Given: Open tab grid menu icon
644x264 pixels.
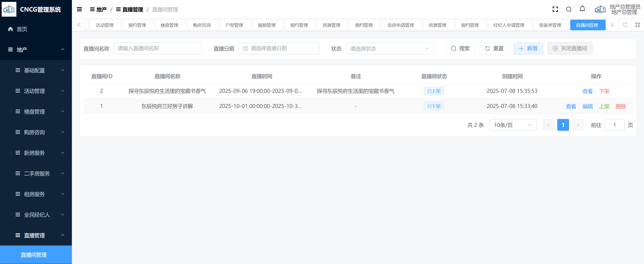Looking at the screenshot, I should [637, 25].
